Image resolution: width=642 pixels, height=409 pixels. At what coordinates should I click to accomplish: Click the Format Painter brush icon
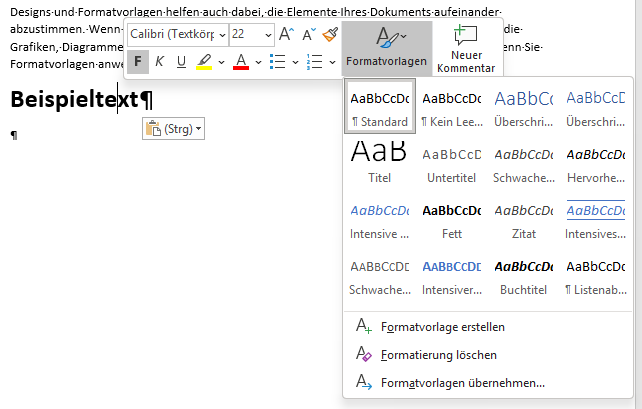(330, 34)
